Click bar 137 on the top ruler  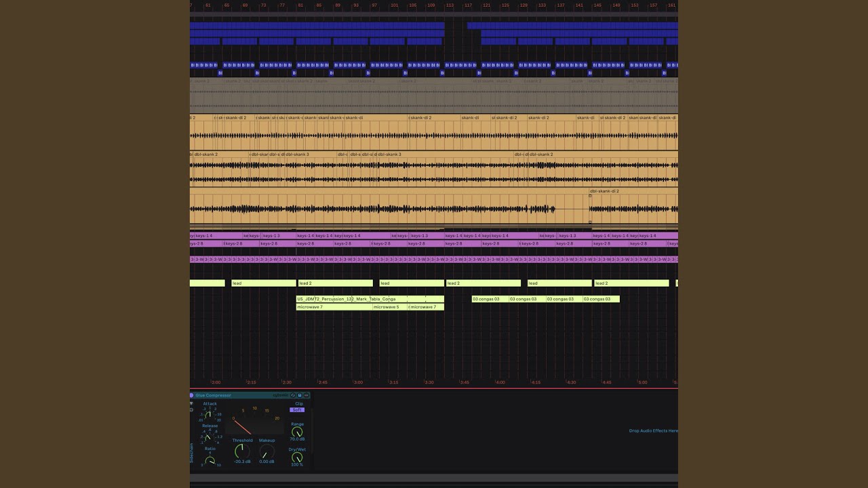560,5
